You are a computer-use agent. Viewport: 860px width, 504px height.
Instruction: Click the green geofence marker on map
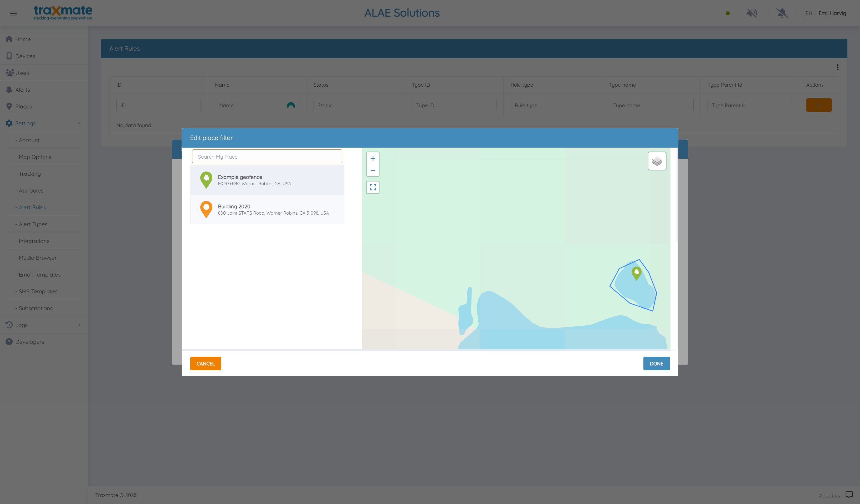tap(636, 273)
